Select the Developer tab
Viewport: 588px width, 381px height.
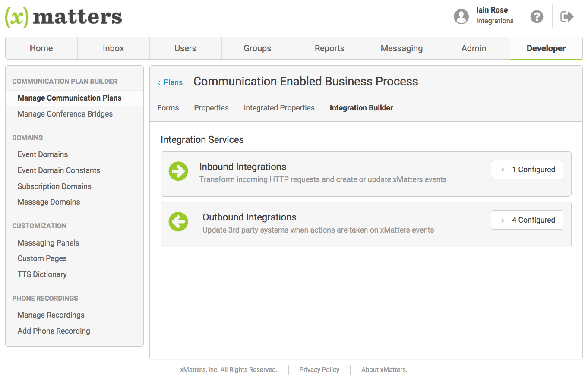pos(546,48)
